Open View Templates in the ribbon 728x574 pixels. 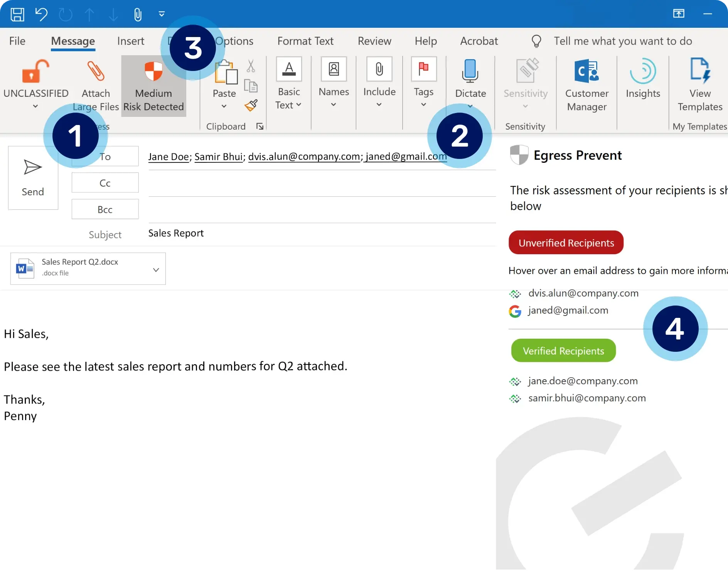click(699, 85)
